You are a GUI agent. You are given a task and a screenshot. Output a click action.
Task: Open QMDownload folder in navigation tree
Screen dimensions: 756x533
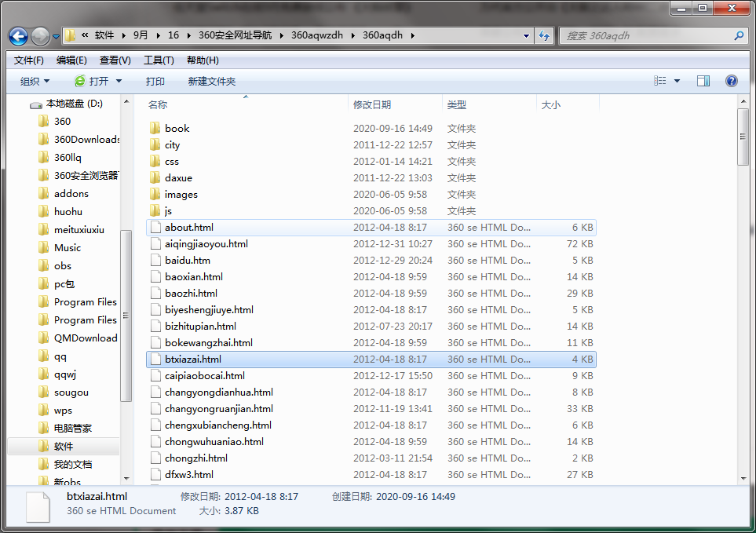[86, 338]
